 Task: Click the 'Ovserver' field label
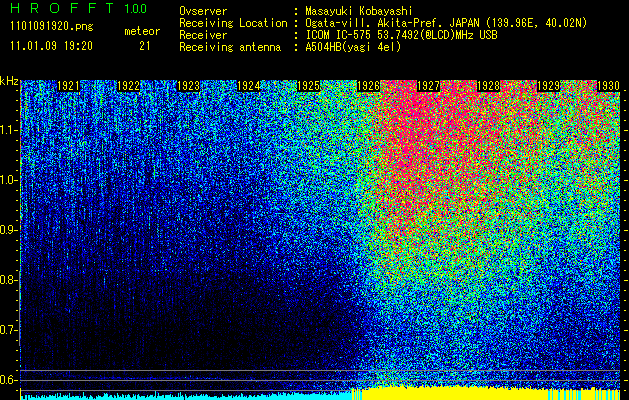tap(203, 11)
